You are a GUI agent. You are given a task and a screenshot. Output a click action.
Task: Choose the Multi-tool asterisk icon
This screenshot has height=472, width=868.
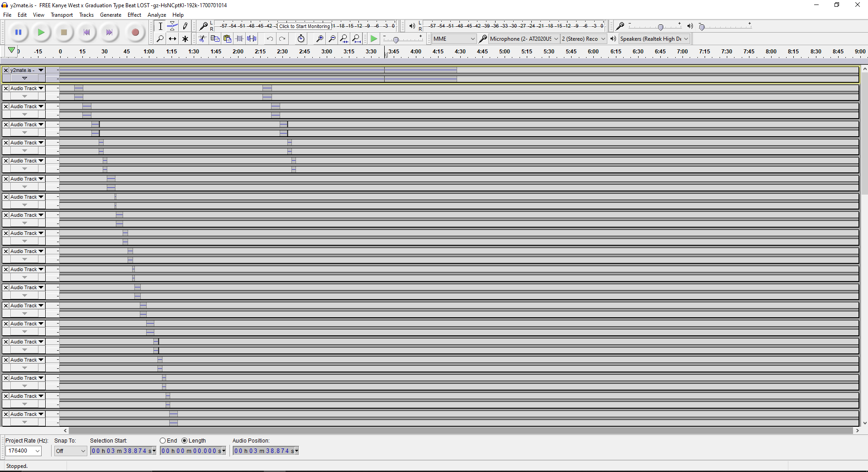185,39
